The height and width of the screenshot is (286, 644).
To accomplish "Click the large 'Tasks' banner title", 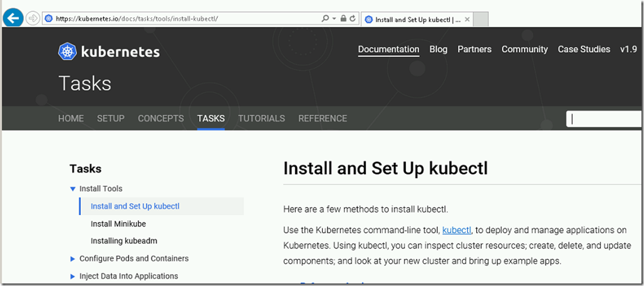I will [85, 83].
